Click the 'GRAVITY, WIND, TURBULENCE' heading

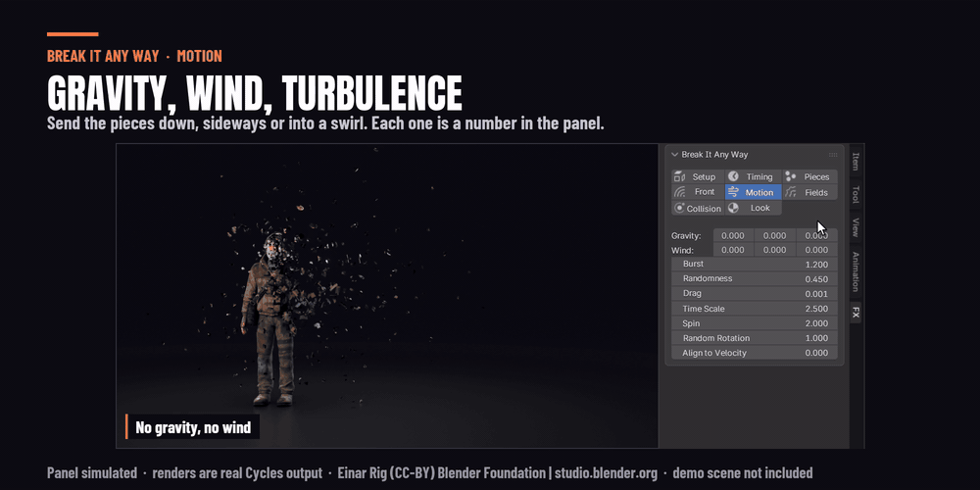(255, 94)
